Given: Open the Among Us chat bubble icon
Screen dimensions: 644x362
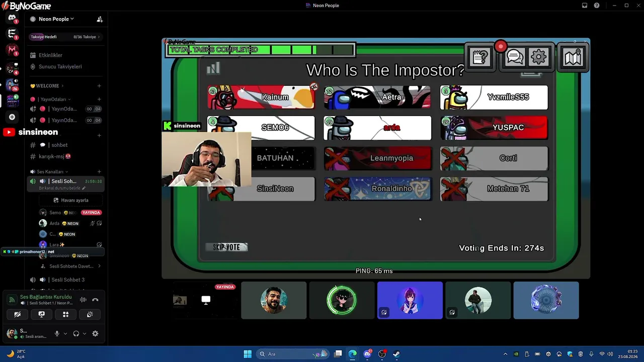Looking at the screenshot, I should [515, 57].
